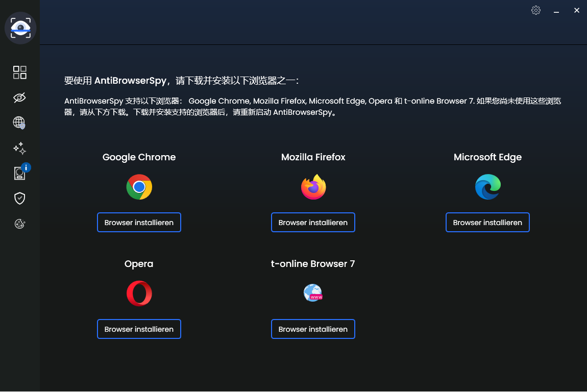The height and width of the screenshot is (392, 587).
Task: Open settings gear in the title bar
Action: pos(536,10)
